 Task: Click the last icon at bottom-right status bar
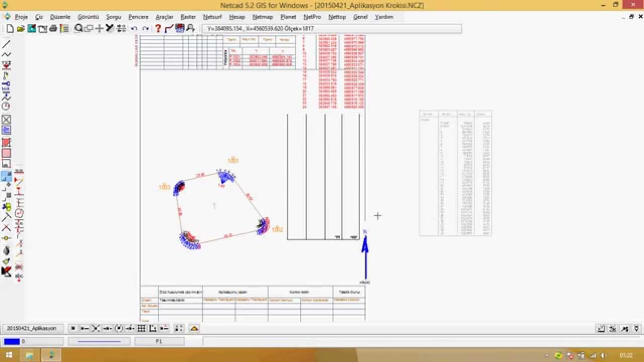(x=637, y=328)
